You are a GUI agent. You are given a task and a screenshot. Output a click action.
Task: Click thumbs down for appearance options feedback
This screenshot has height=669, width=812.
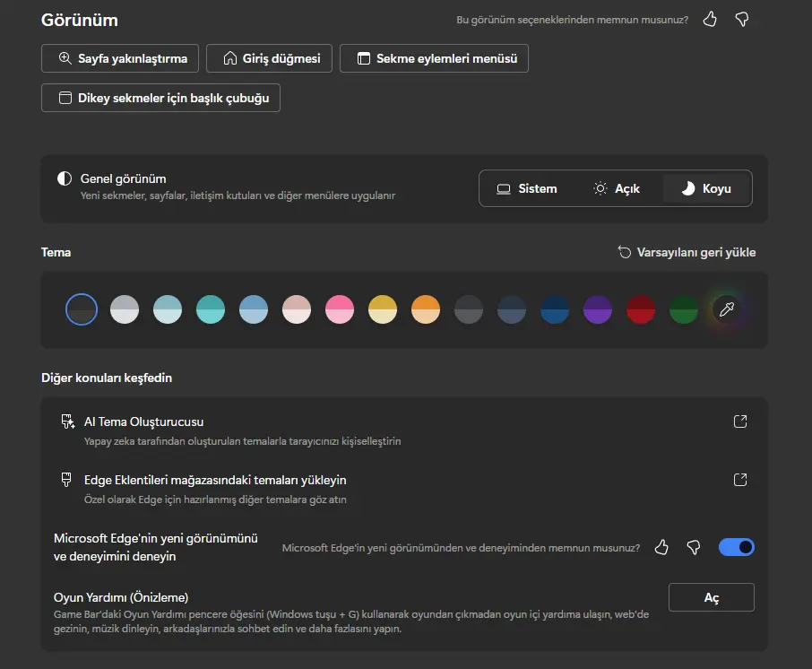coord(742,19)
